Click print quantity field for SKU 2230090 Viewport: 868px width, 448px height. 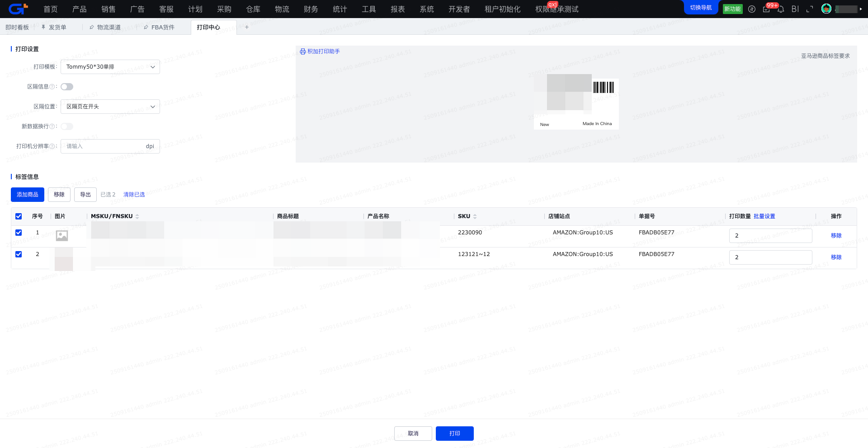click(771, 236)
